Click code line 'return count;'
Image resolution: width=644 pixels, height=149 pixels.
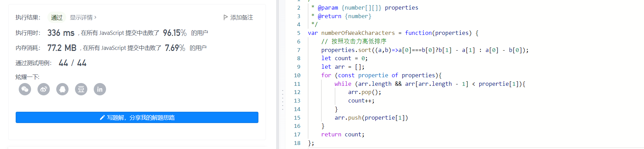(x=343, y=134)
